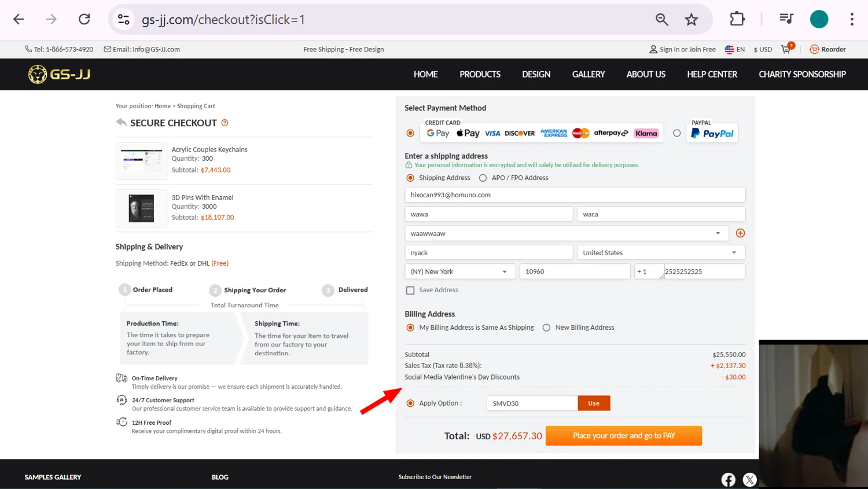Open the browser profile avatar
The image size is (868, 489).
tap(819, 19)
